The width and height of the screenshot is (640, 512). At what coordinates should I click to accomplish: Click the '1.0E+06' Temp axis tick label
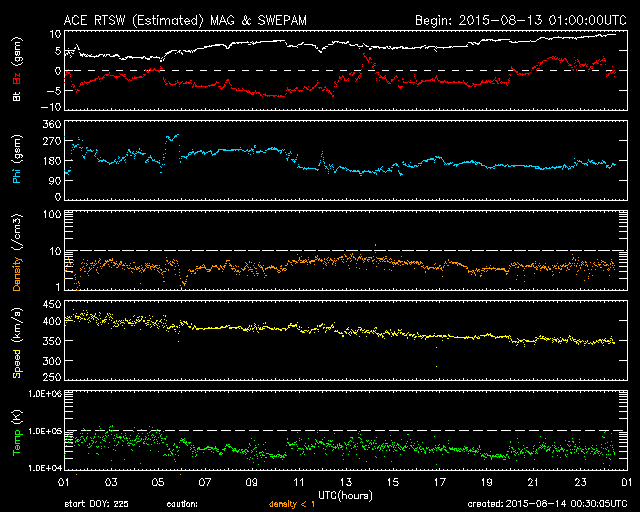coord(45,394)
